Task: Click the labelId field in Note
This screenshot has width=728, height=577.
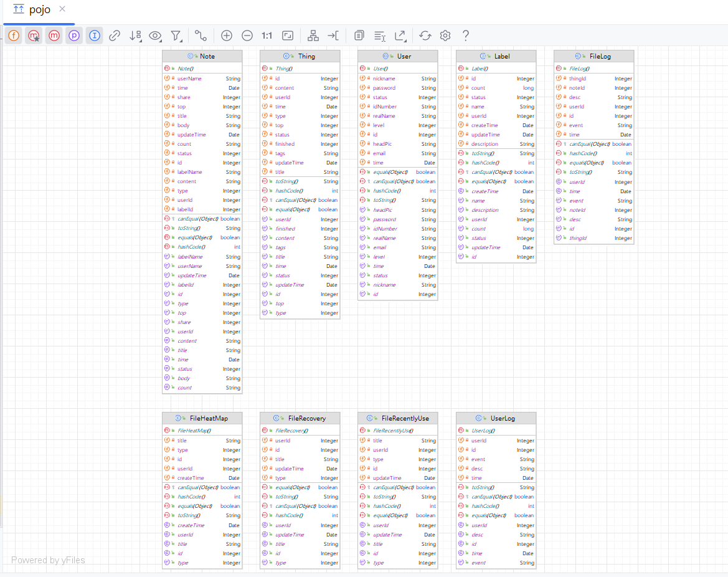Action: coord(202,209)
